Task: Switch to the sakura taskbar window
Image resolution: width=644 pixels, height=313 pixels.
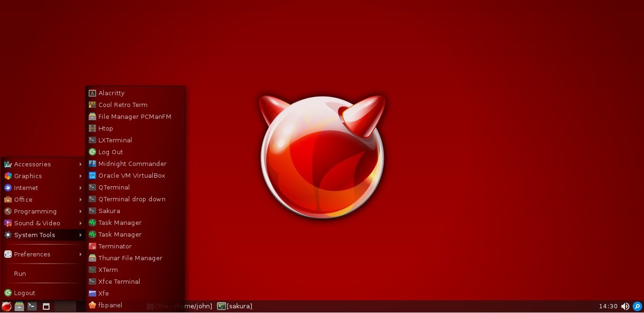Action: click(235, 306)
